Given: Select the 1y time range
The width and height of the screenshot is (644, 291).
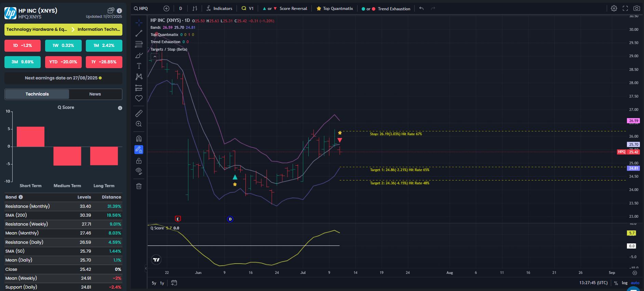Looking at the screenshot, I should coord(162,283).
